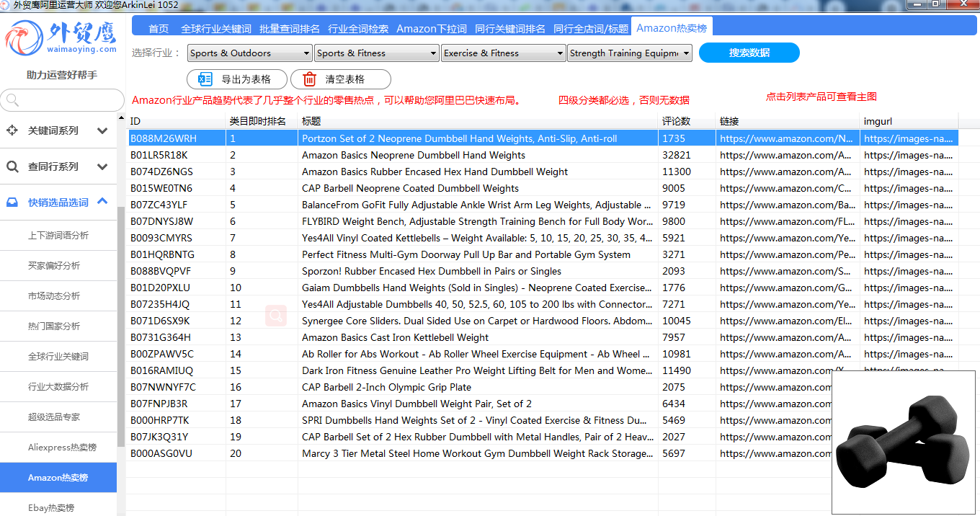980x516 pixels.
Task: Select the BalanceFrom GoFit ankle weights row
Action: (543, 205)
